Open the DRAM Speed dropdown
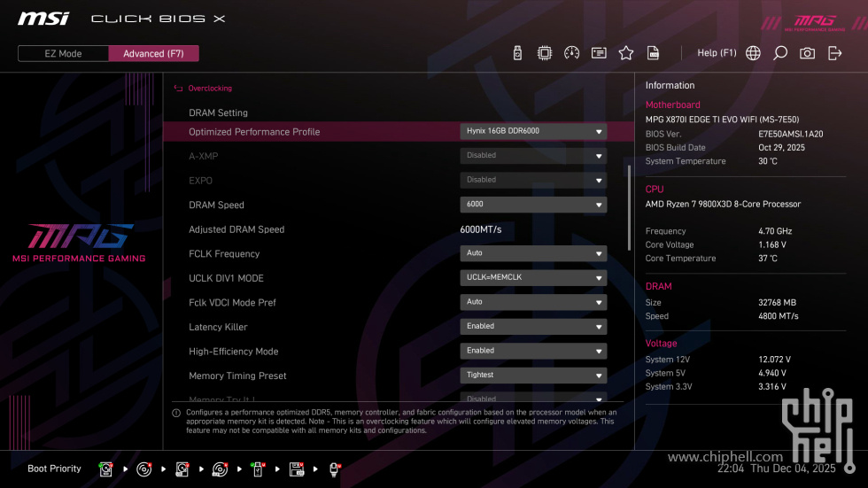This screenshot has width=868, height=488. tap(533, 205)
